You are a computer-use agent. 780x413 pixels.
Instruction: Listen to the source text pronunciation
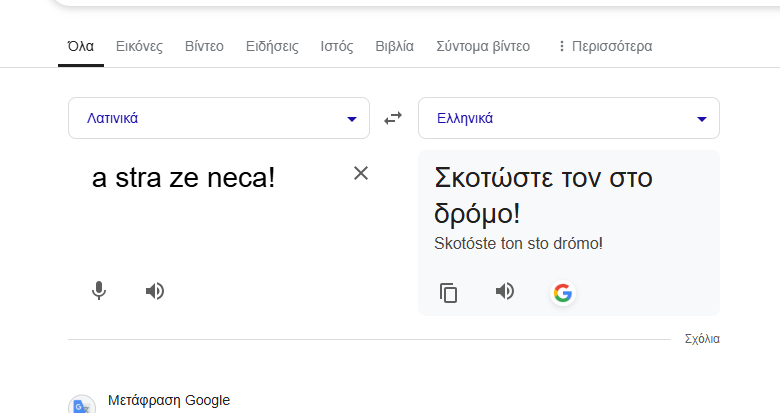point(154,291)
